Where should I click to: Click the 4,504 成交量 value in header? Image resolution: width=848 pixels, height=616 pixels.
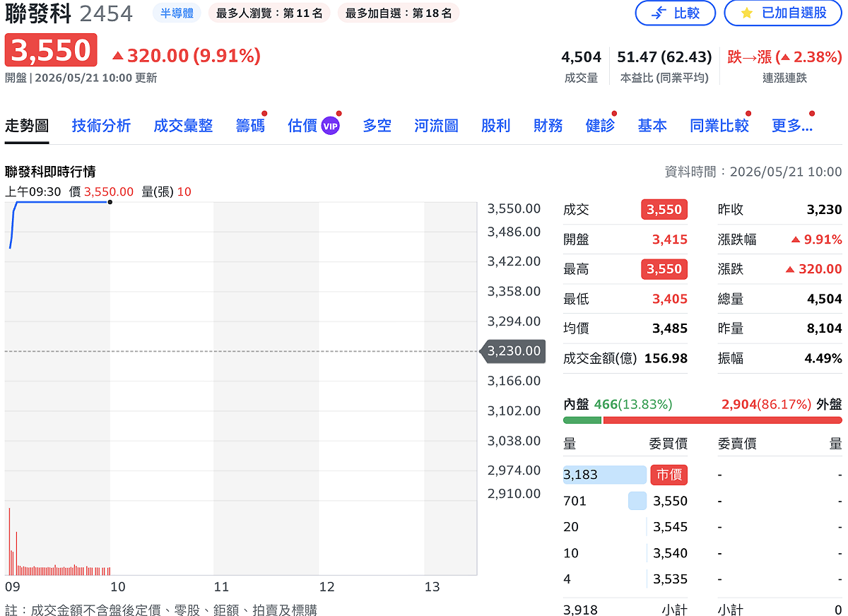tap(581, 57)
